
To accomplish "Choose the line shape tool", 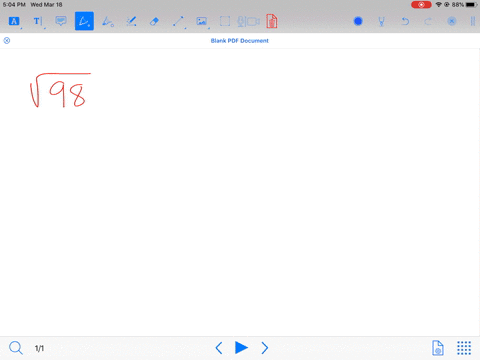I will (x=178, y=21).
